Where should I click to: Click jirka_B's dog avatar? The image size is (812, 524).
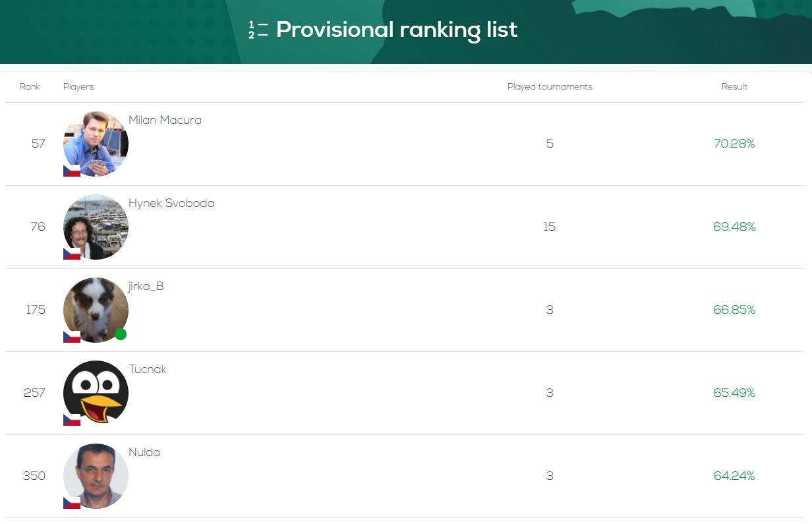point(96,310)
